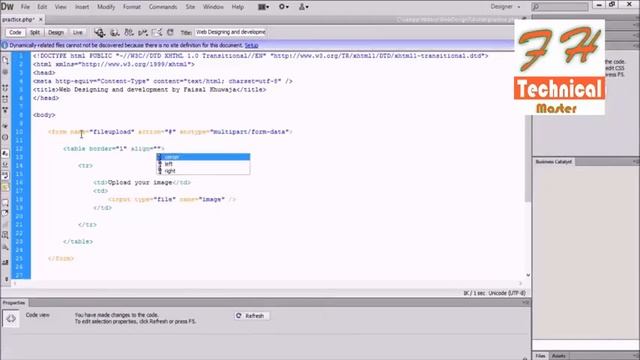Screen dimensions: 640x360
Task: Switch to the Assets panel tab
Action: click(559, 356)
